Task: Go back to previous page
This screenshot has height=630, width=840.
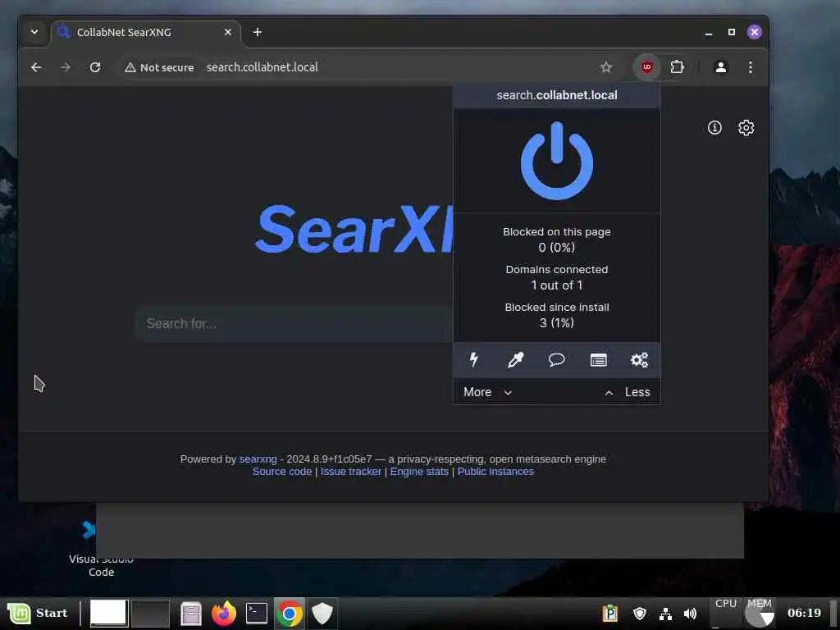Action: (36, 67)
